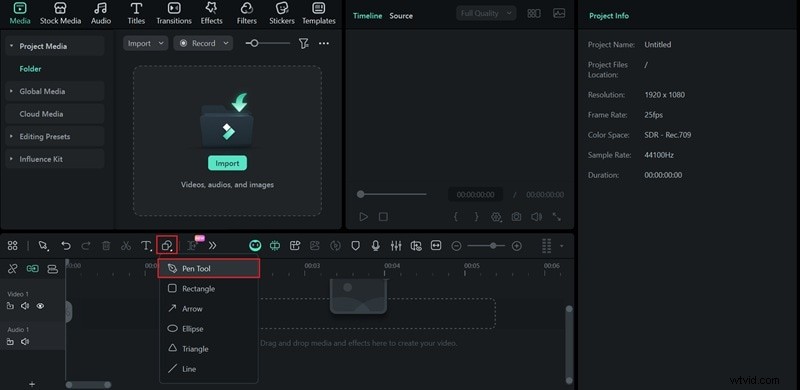Set mark in with left brace
Viewport: 800px width, 390px height.
click(x=456, y=217)
